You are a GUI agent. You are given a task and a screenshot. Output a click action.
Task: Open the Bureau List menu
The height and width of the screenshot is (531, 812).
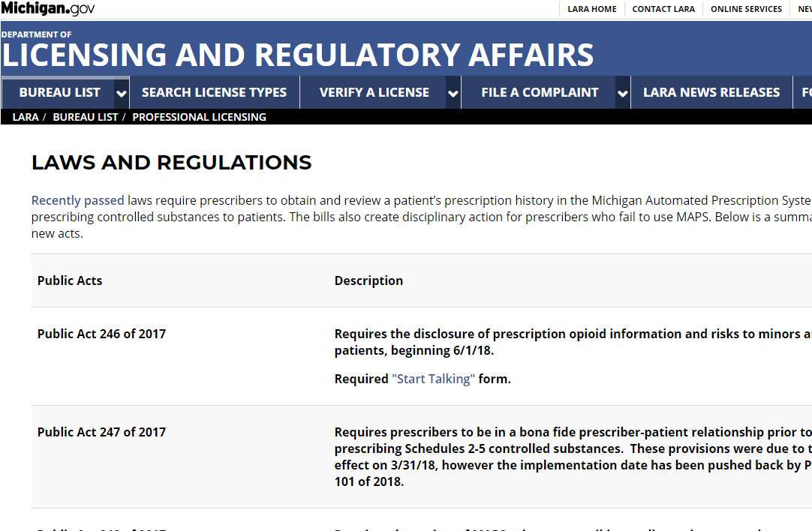tap(59, 93)
